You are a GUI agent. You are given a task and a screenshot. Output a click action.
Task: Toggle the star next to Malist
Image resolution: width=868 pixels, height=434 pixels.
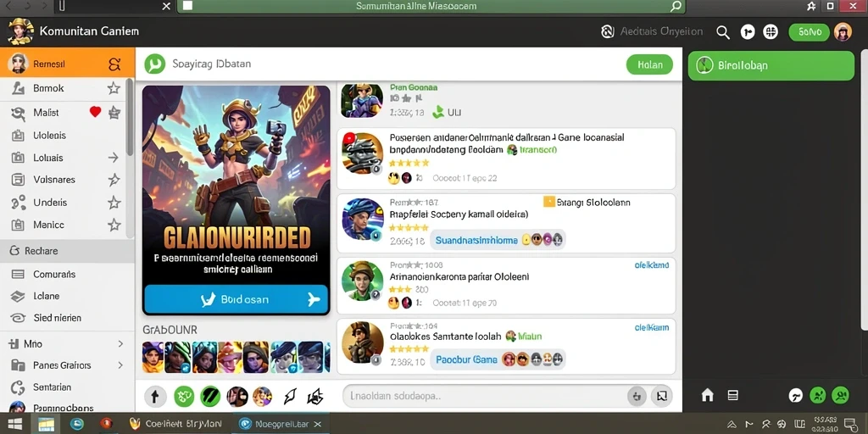[x=114, y=113]
